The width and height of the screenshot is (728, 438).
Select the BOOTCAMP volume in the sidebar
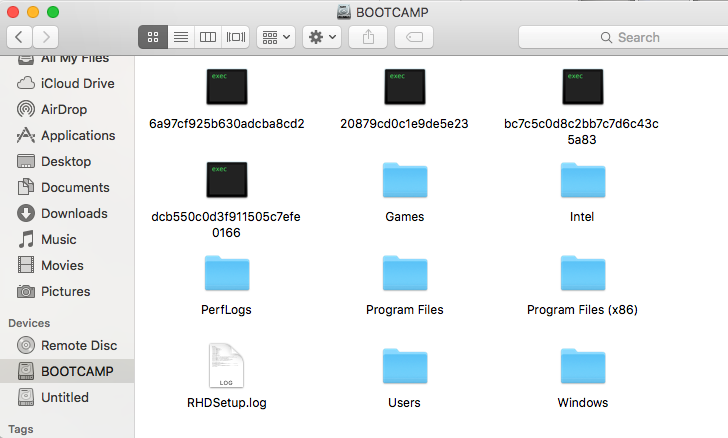click(67, 371)
